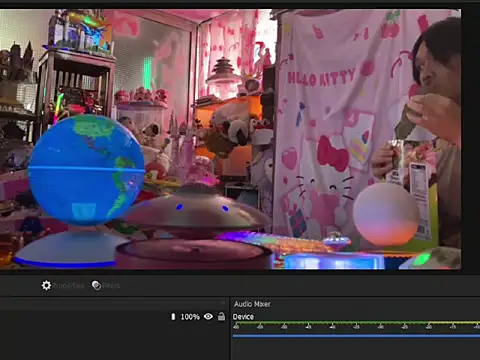The width and height of the screenshot is (480, 360).
Task: Click the dark margin right of the preview
Action: tap(471, 140)
